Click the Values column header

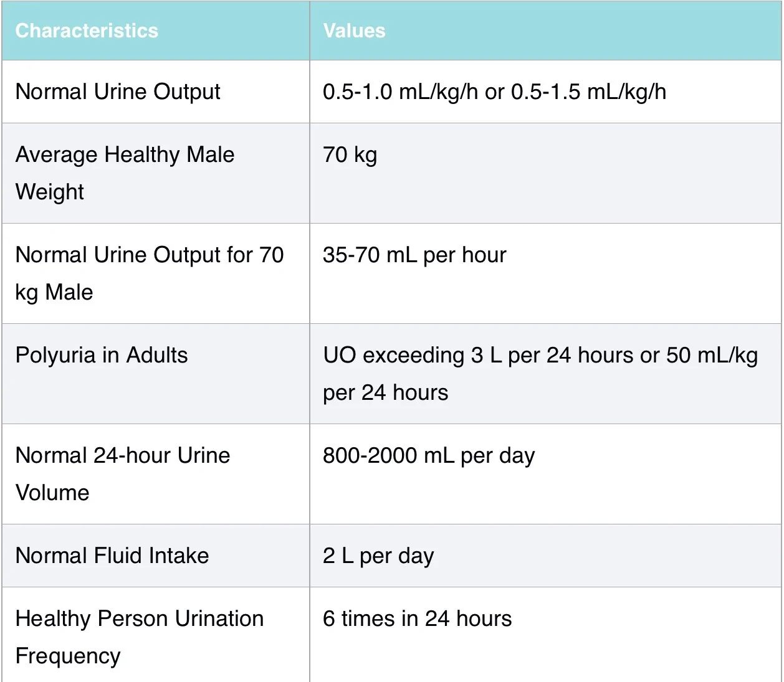545,31
